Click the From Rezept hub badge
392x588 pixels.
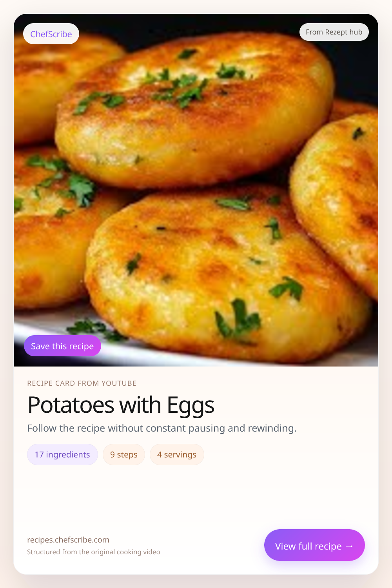(x=334, y=32)
